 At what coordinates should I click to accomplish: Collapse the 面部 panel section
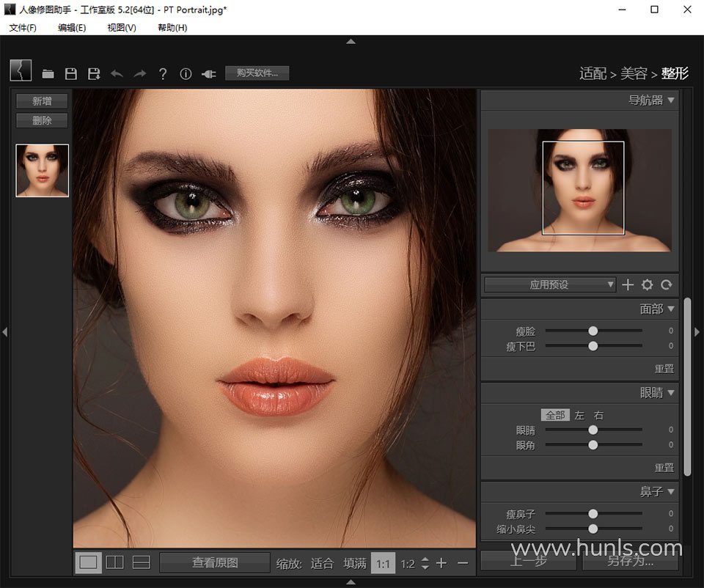tap(670, 309)
